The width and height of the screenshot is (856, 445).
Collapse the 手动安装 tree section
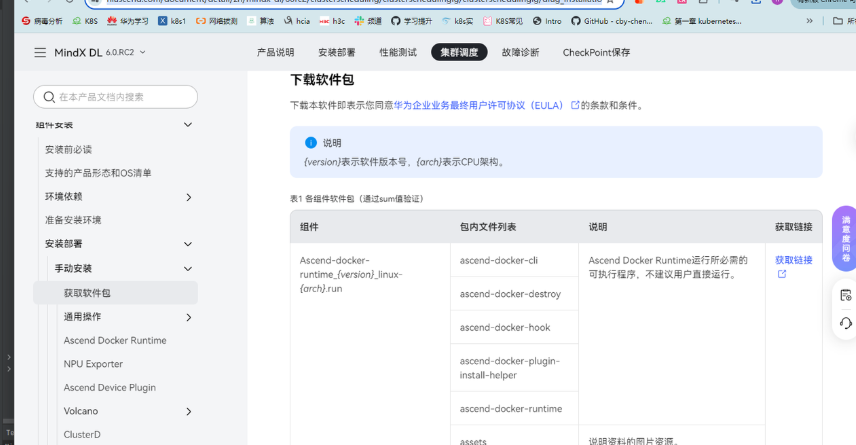(x=188, y=269)
